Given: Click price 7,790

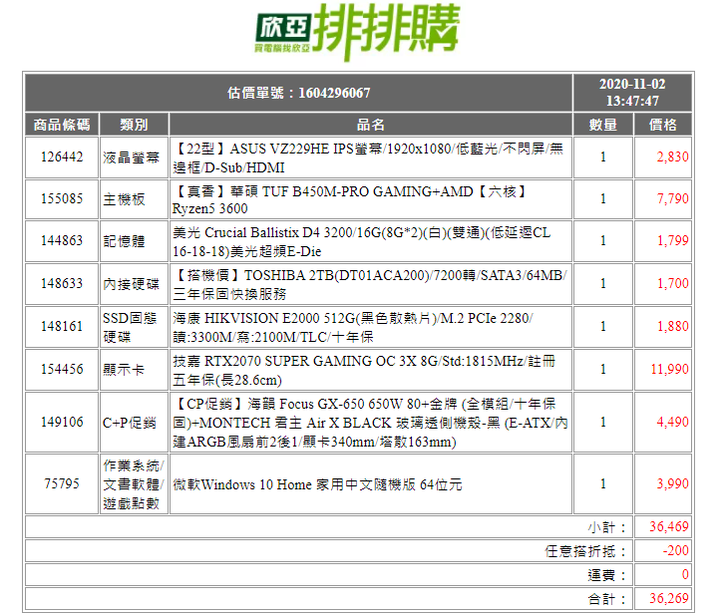Looking at the screenshot, I should click(672, 199).
